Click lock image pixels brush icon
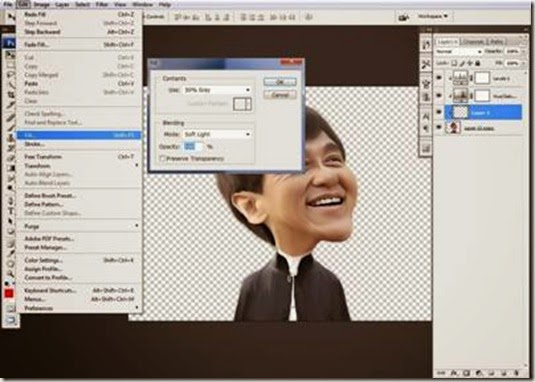Image resolution: width=535 pixels, height=382 pixels. (x=462, y=63)
